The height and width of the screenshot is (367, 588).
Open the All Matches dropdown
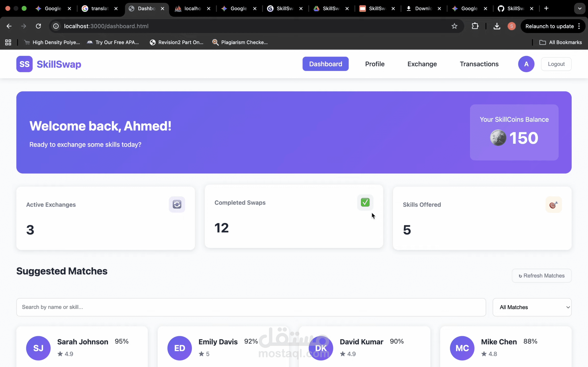(x=532, y=307)
